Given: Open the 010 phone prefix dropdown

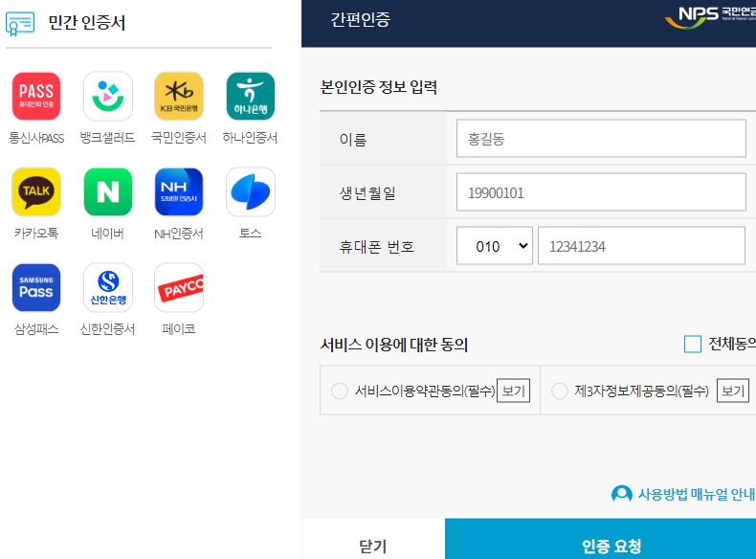Looking at the screenshot, I should pyautogui.click(x=494, y=246).
